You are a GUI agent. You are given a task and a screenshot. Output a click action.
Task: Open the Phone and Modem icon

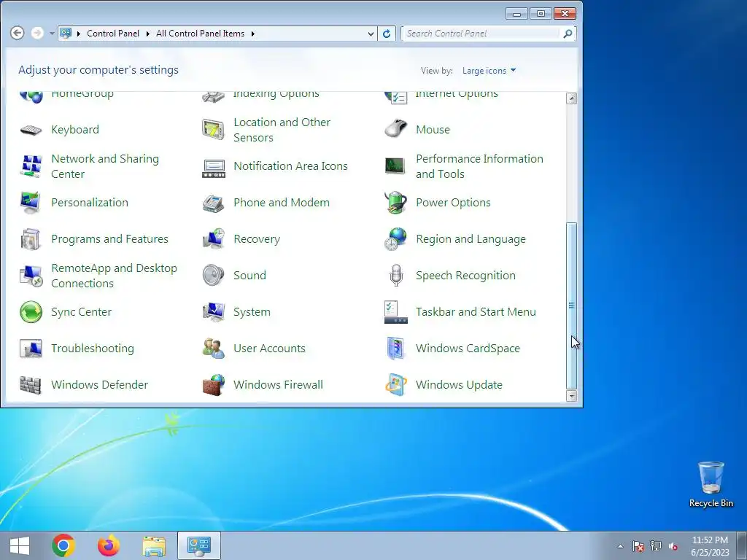[x=213, y=203]
